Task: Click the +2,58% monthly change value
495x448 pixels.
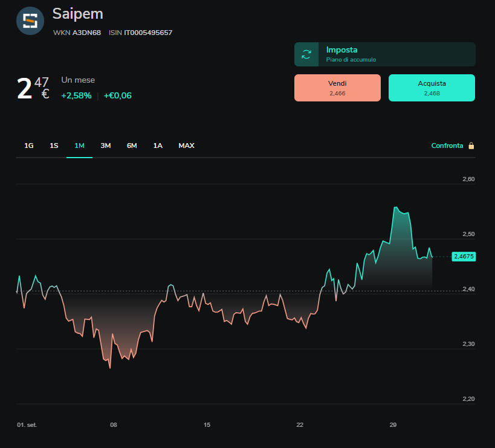Action: pos(76,95)
